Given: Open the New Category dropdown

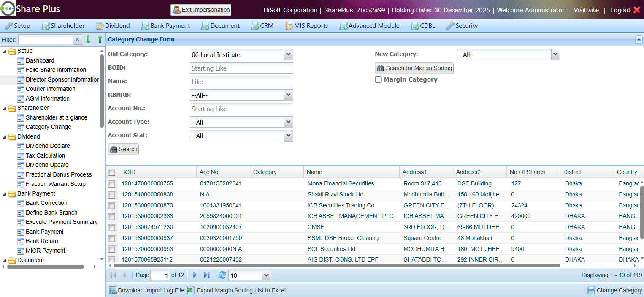Looking at the screenshot, I should (x=555, y=54).
